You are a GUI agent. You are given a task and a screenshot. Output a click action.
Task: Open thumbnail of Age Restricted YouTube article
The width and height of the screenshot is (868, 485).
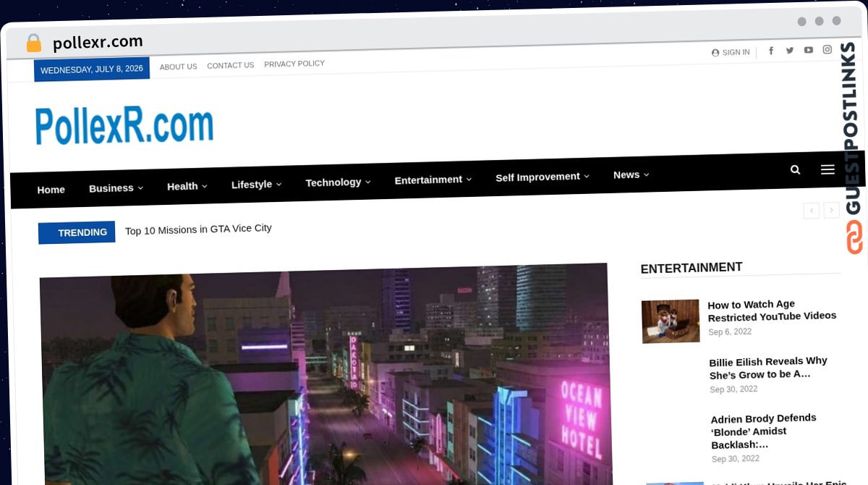671,321
